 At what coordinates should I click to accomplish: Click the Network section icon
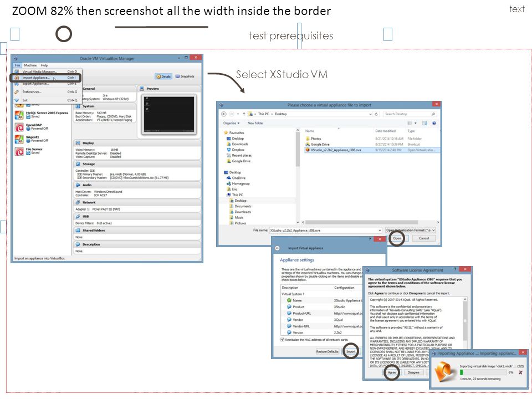tap(78, 203)
